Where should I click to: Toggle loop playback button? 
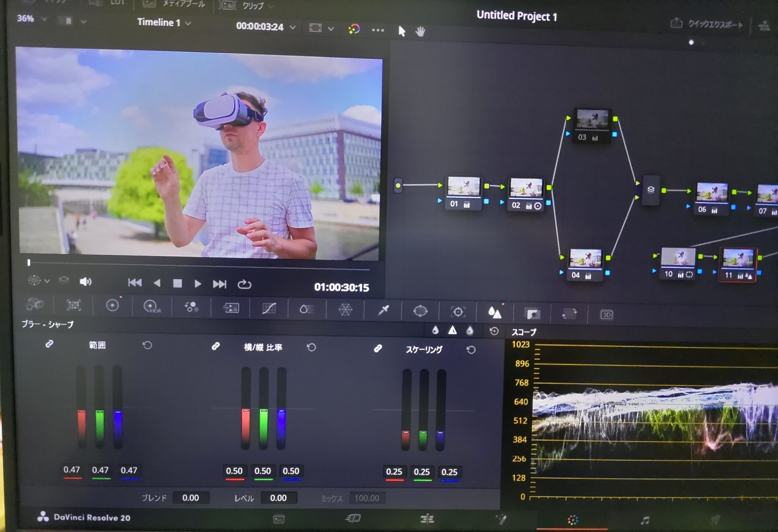coord(244,284)
